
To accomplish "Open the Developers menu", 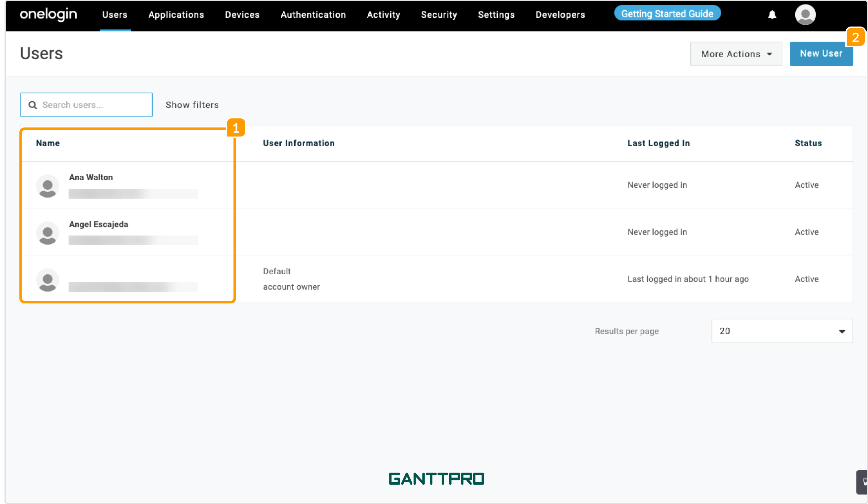I will (x=560, y=15).
